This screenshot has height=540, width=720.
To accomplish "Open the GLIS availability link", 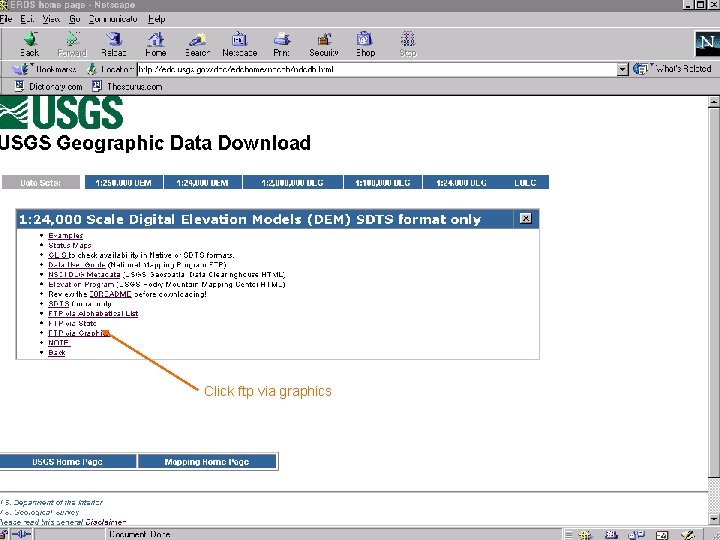I will (58, 255).
